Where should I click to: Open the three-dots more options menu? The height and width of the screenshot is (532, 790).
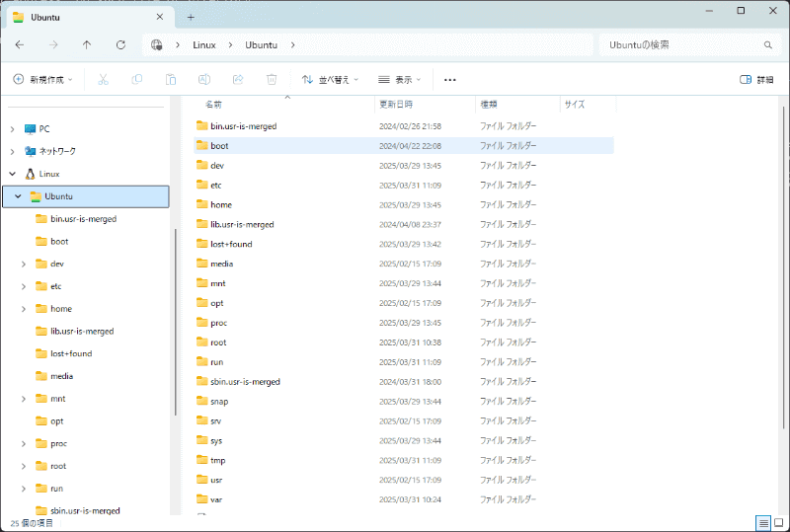[x=450, y=80]
